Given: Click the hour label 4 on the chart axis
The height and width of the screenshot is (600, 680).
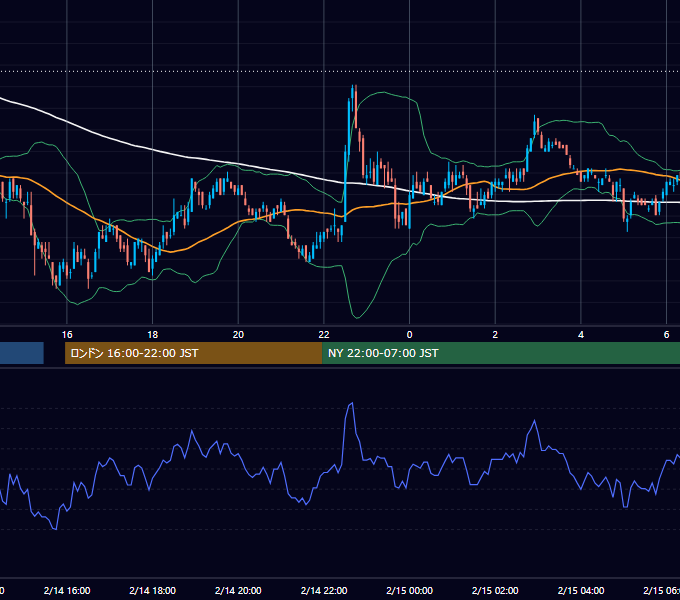Looking at the screenshot, I should tap(581, 335).
